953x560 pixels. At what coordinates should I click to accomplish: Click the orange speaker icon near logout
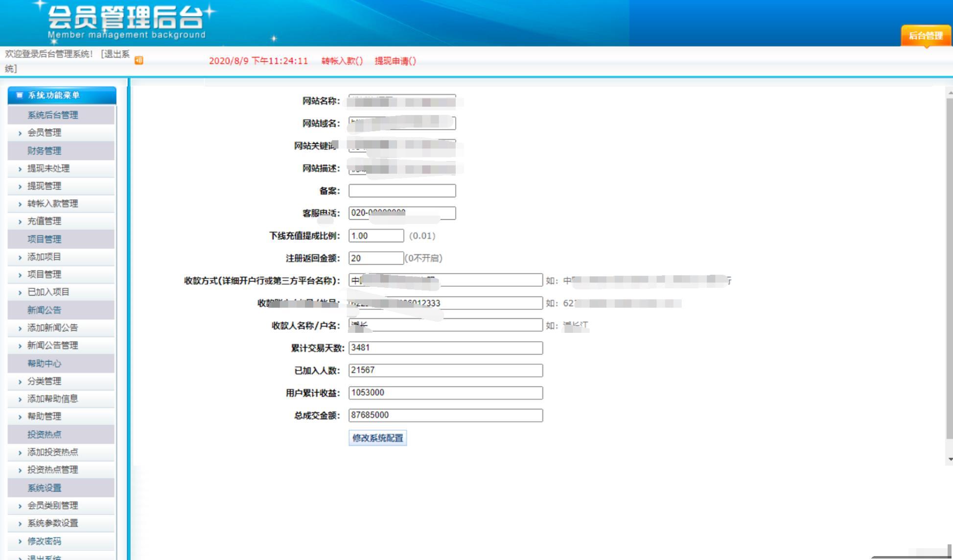[139, 60]
